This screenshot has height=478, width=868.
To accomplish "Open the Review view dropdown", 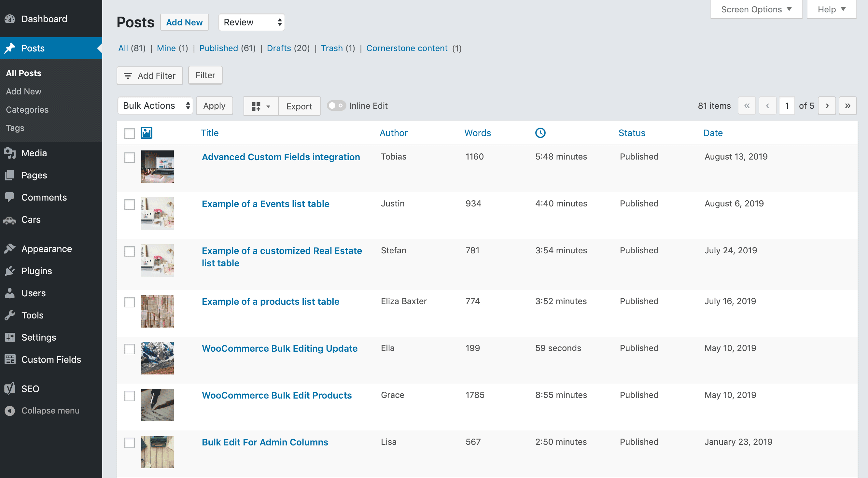I will click(251, 22).
